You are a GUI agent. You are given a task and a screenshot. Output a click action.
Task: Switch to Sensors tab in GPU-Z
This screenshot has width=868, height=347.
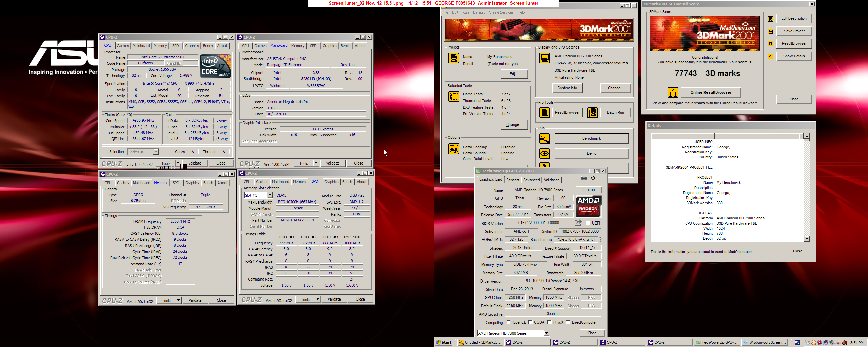513,180
